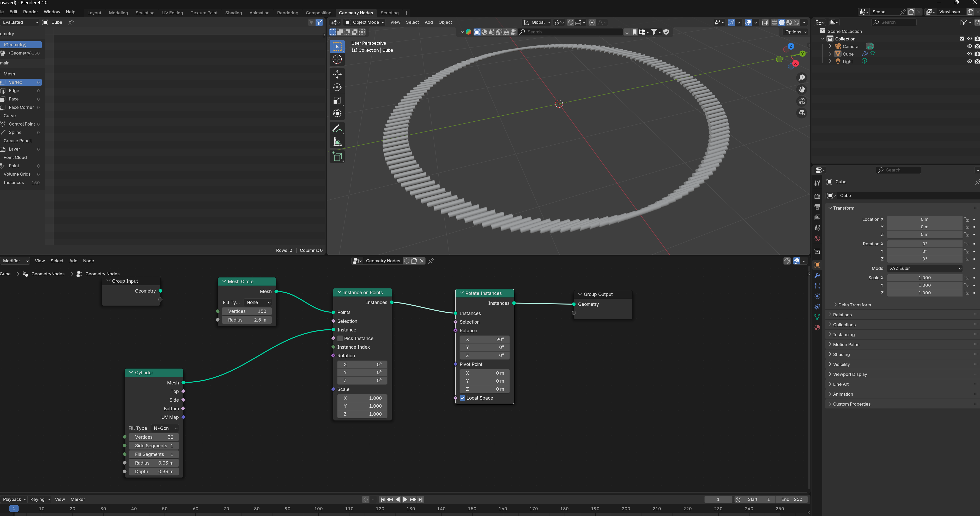The width and height of the screenshot is (980, 516).
Task: Pin the Geometry Nodes node tree
Action: tap(431, 261)
